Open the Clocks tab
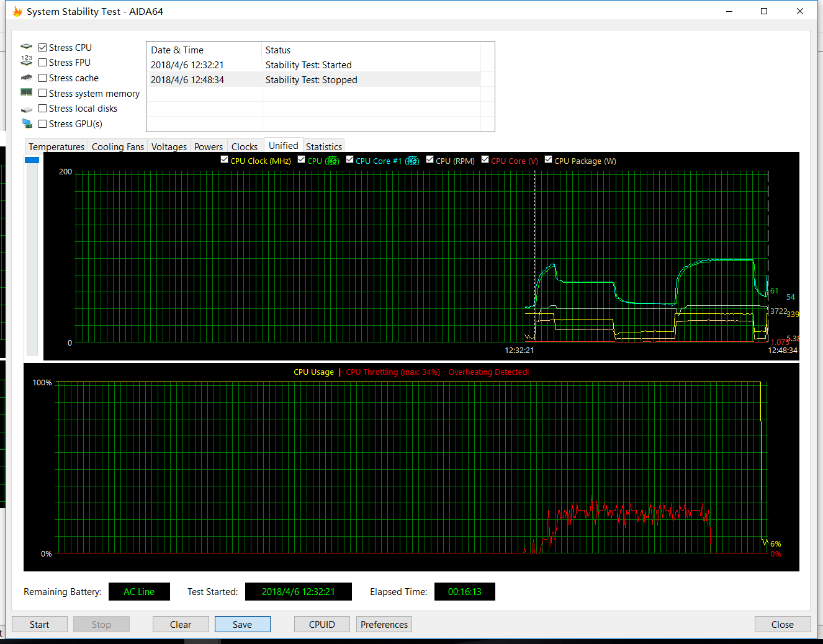 point(245,146)
